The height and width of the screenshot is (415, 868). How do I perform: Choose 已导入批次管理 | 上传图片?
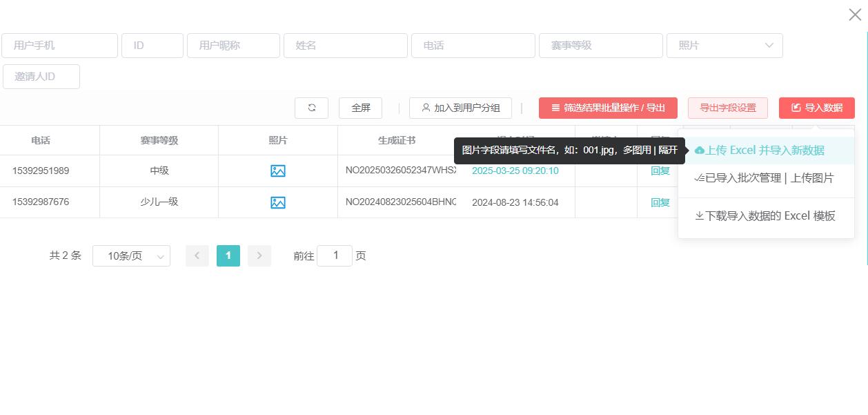766,178
